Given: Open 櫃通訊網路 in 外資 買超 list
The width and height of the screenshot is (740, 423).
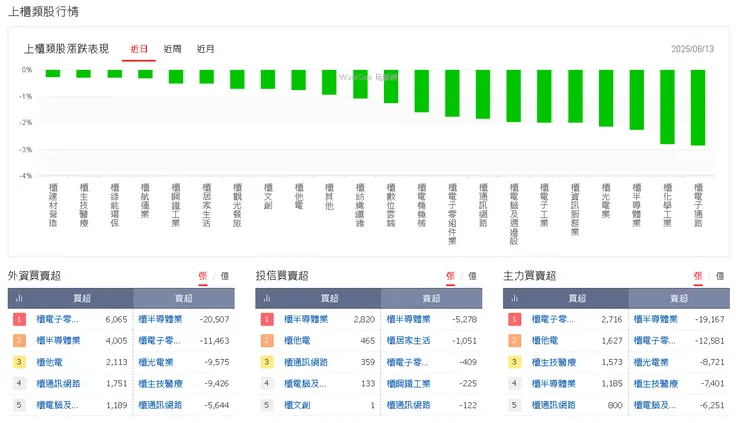Looking at the screenshot, I should pos(59,384).
